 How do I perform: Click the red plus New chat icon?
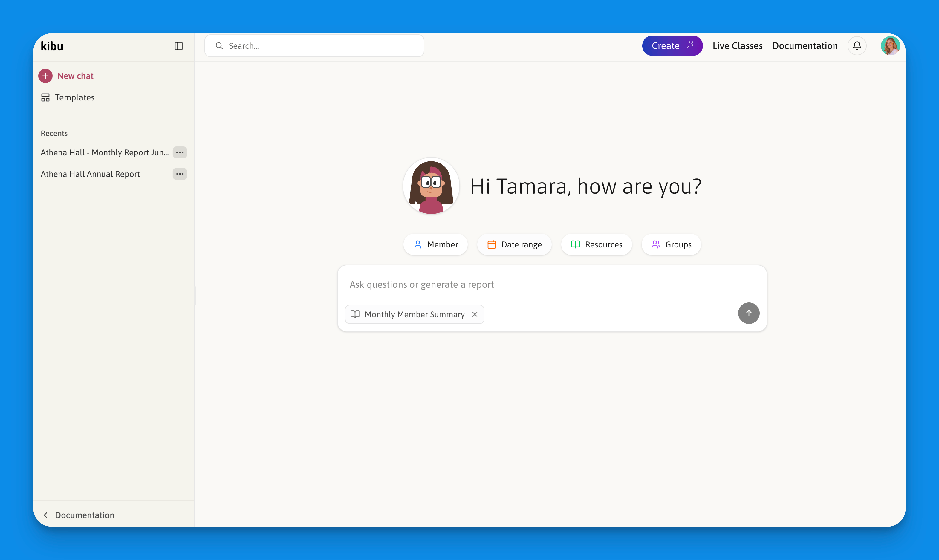(45, 76)
